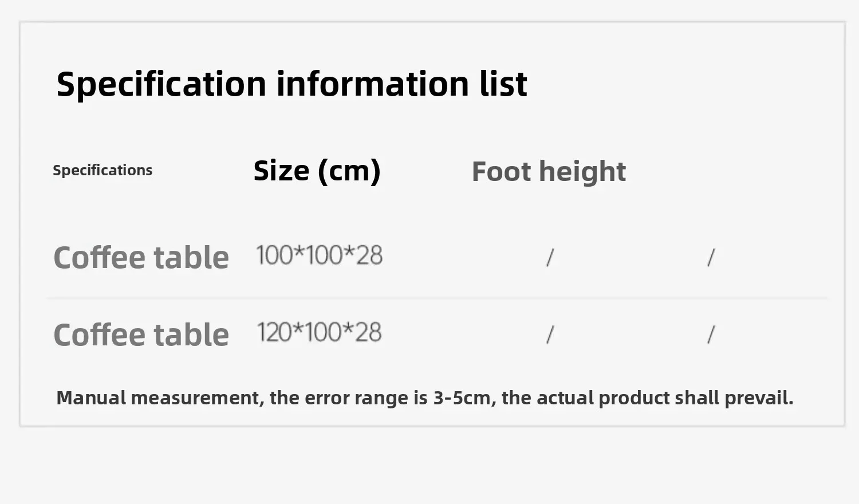Viewport: 859px width, 504px height.
Task: Select the 'Specifications' column header
Action: pyautogui.click(x=103, y=170)
